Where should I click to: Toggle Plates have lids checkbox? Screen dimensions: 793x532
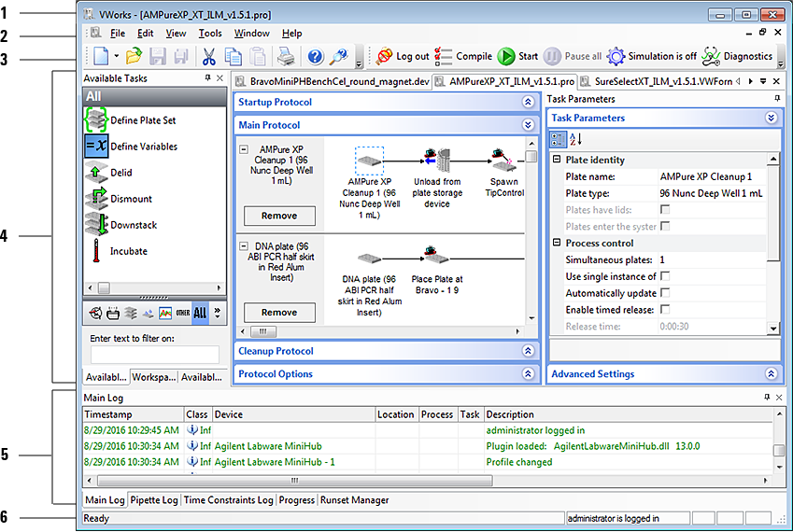[665, 210]
